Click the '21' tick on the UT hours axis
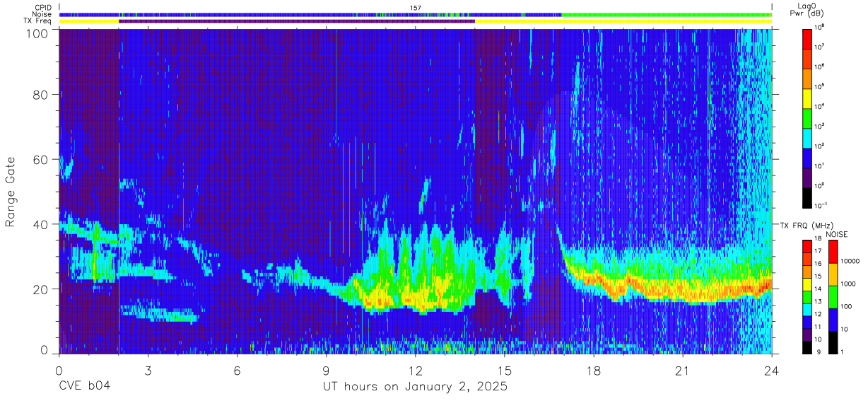868x401 pixels. (x=683, y=371)
